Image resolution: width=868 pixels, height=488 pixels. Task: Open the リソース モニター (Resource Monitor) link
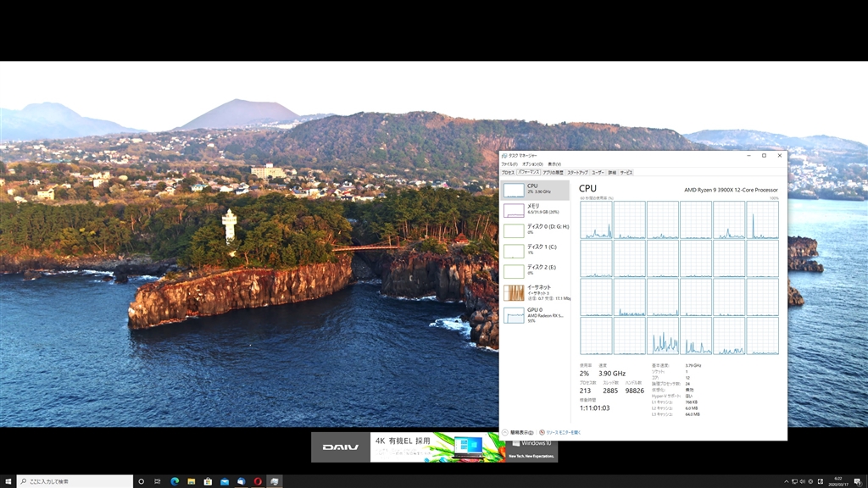(562, 432)
